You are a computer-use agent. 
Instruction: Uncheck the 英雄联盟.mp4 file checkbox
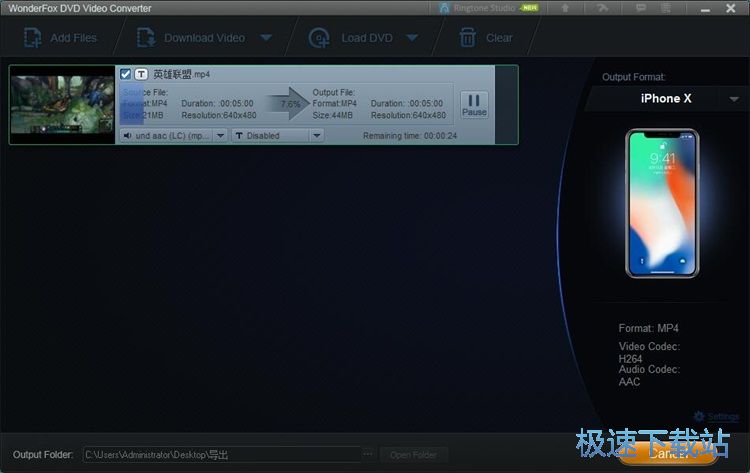point(125,74)
